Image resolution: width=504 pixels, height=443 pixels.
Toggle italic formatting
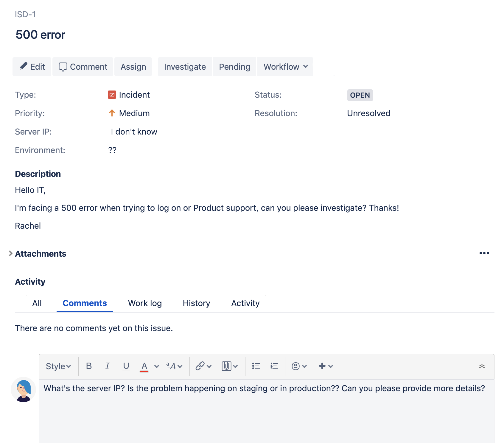tap(107, 366)
